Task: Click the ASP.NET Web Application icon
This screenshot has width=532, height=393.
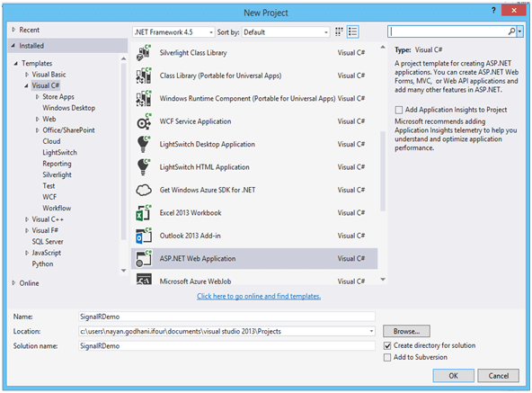Action: 144,258
